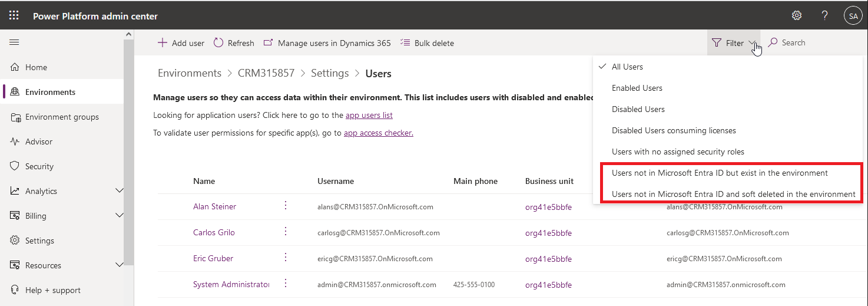Screen dimensions: 868x306
Task: Click Add user in the toolbar
Action: 181,43
